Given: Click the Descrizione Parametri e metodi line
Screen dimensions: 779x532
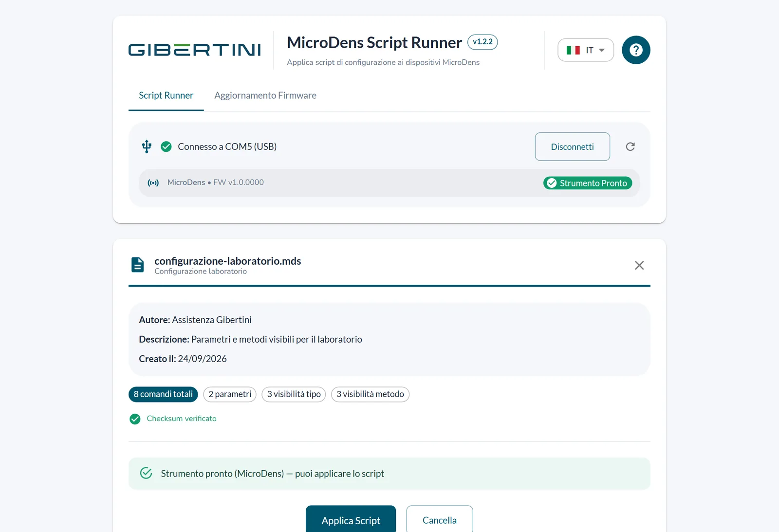Looking at the screenshot, I should pyautogui.click(x=250, y=339).
